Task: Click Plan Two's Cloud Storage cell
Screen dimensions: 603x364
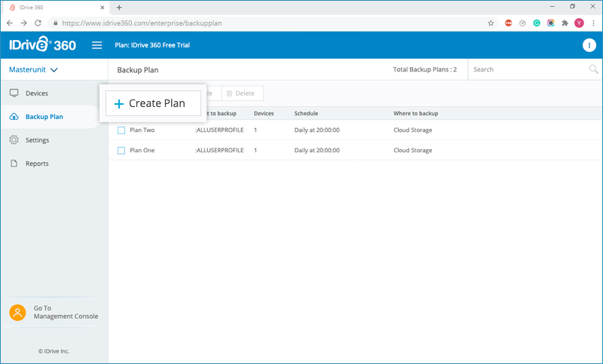Action: click(412, 130)
